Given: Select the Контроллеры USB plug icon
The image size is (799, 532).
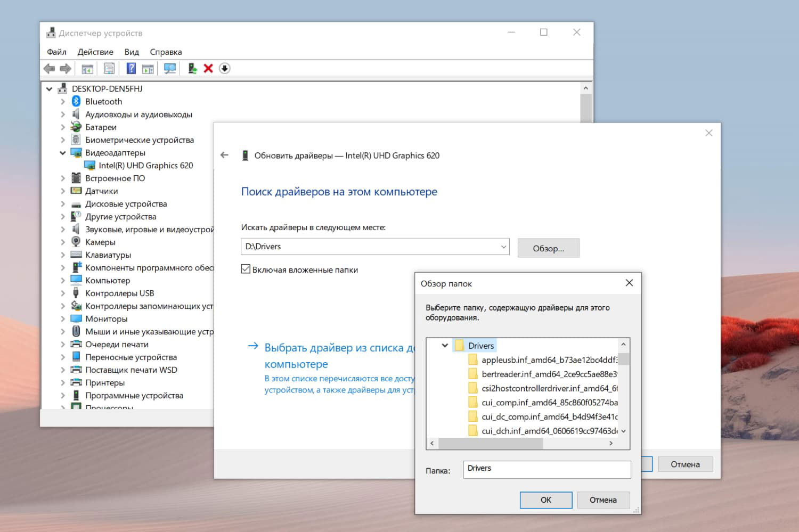Looking at the screenshot, I should point(76,293).
